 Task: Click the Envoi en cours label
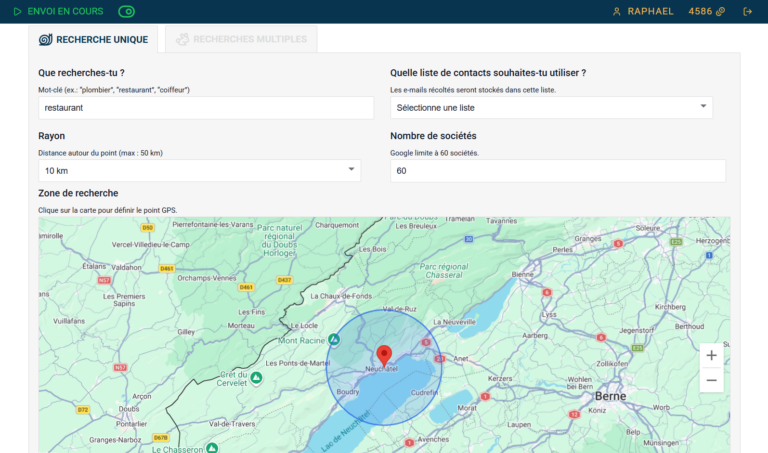(x=65, y=11)
